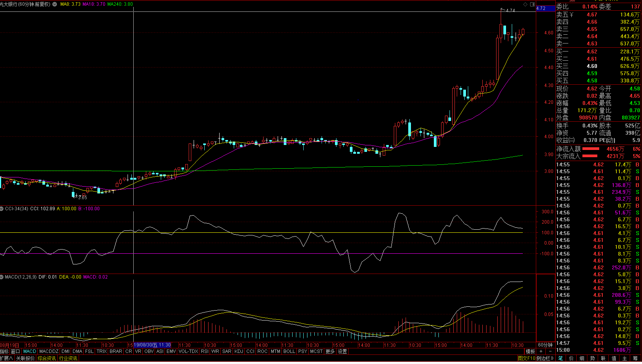Image resolution: width=642 pixels, height=364 pixels.
Task: Open the 模板 template menu
Action: [x=530, y=351]
